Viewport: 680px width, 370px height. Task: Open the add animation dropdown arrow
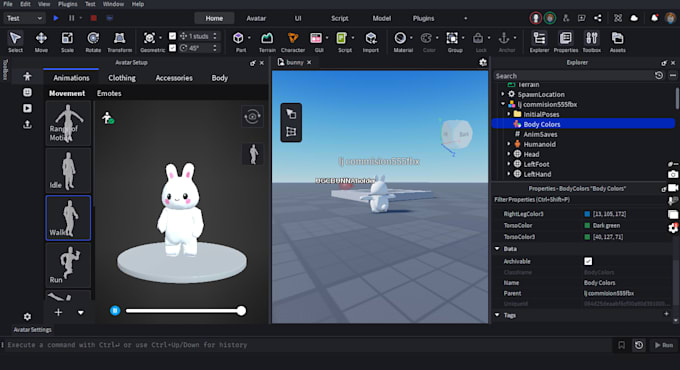pos(81,312)
